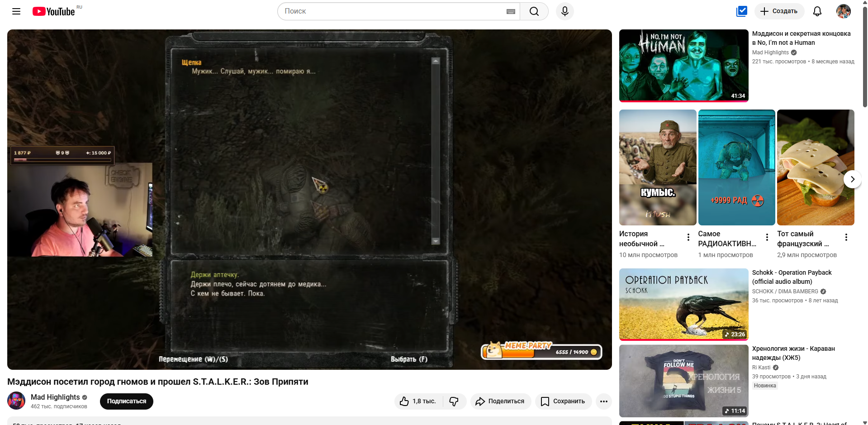868x425 pixels.
Task: Click the blue checkmark extension icon
Action: [742, 11]
